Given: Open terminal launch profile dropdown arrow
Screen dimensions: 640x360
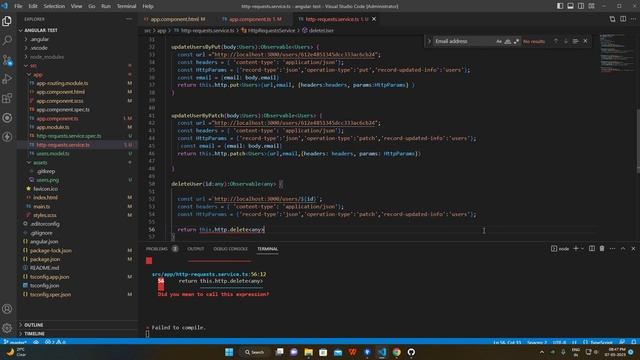Looking at the screenshot, I should pyautogui.click(x=582, y=249).
